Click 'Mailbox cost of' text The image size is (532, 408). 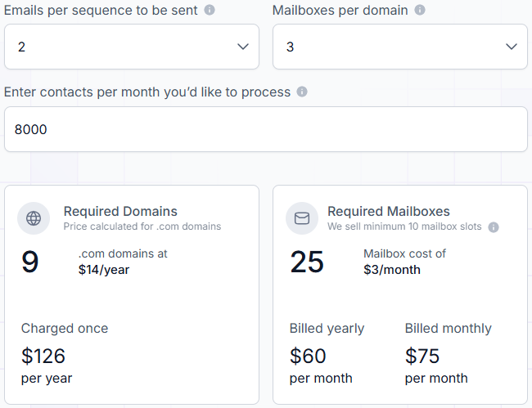(x=404, y=253)
